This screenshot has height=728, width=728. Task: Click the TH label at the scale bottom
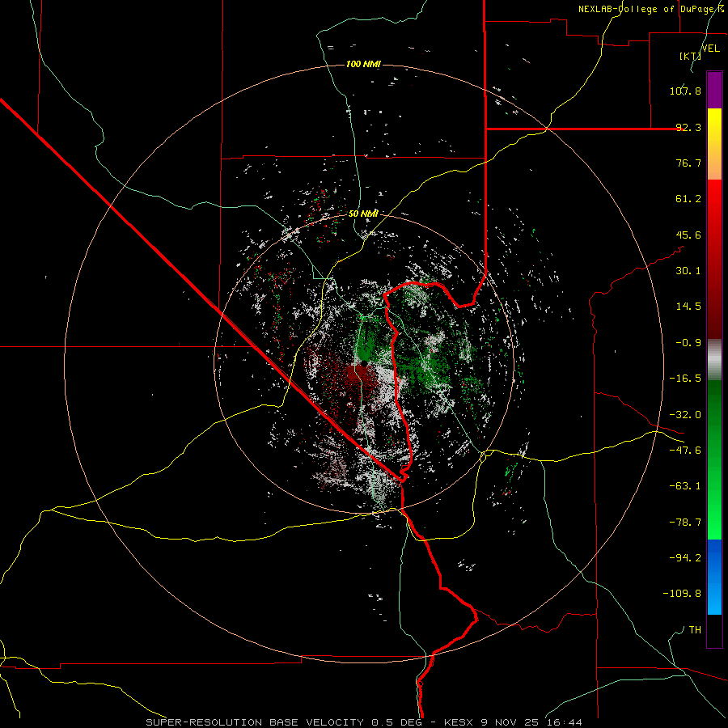pyautogui.click(x=695, y=630)
